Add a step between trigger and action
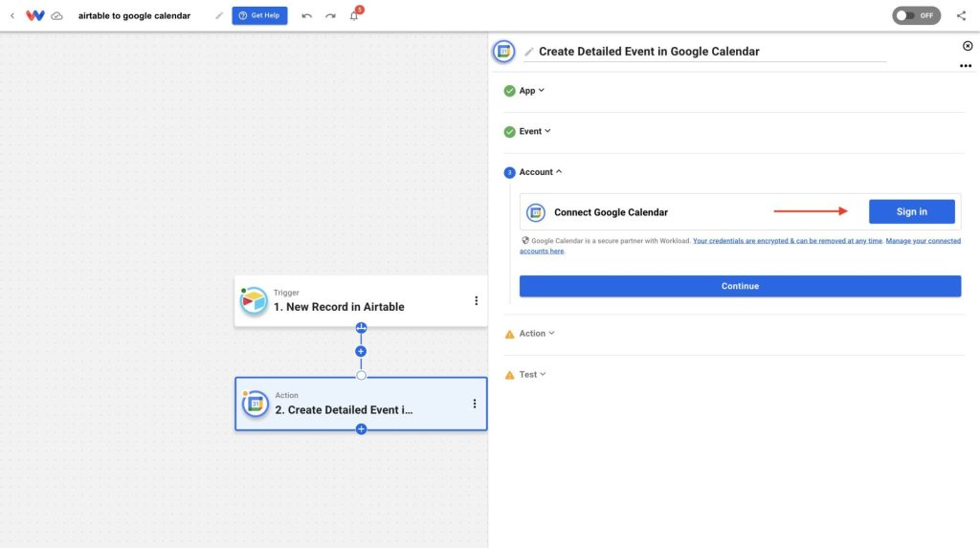The height and width of the screenshot is (548, 980). 361,351
